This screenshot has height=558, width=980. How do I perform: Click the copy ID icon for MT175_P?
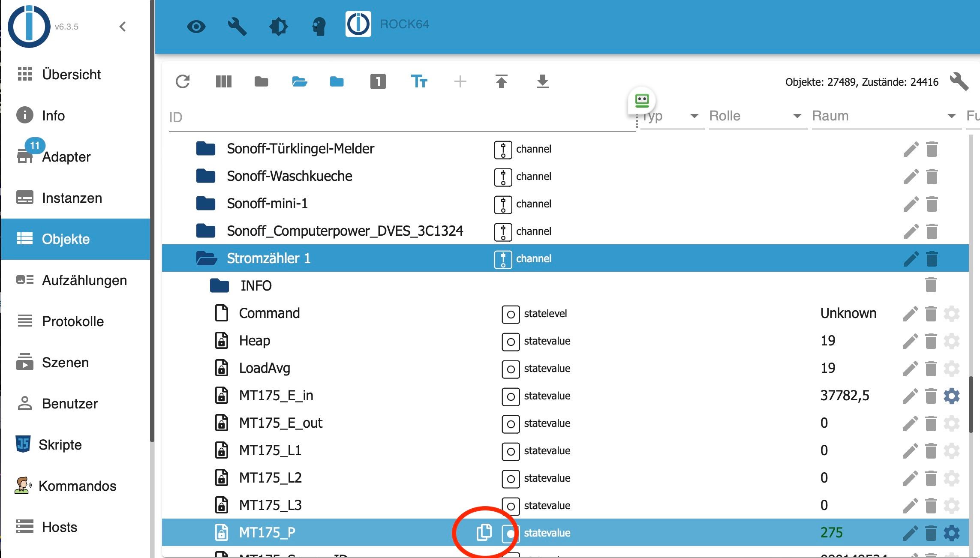pyautogui.click(x=484, y=532)
